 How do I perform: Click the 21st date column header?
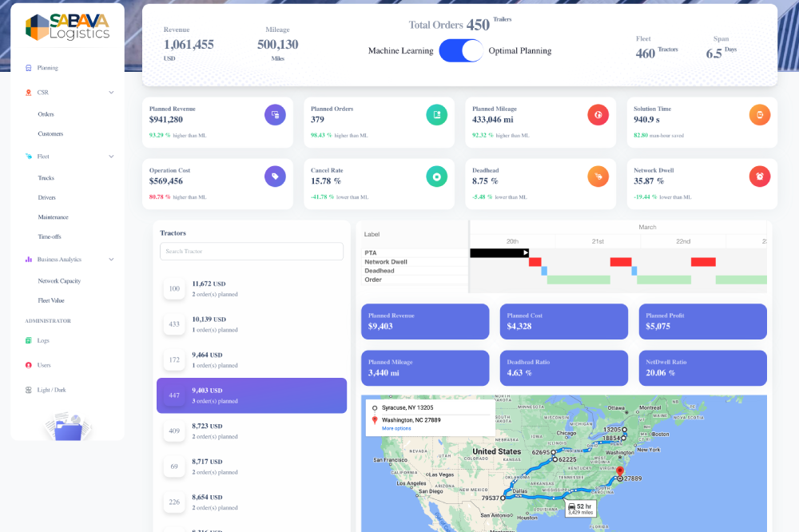coord(598,241)
